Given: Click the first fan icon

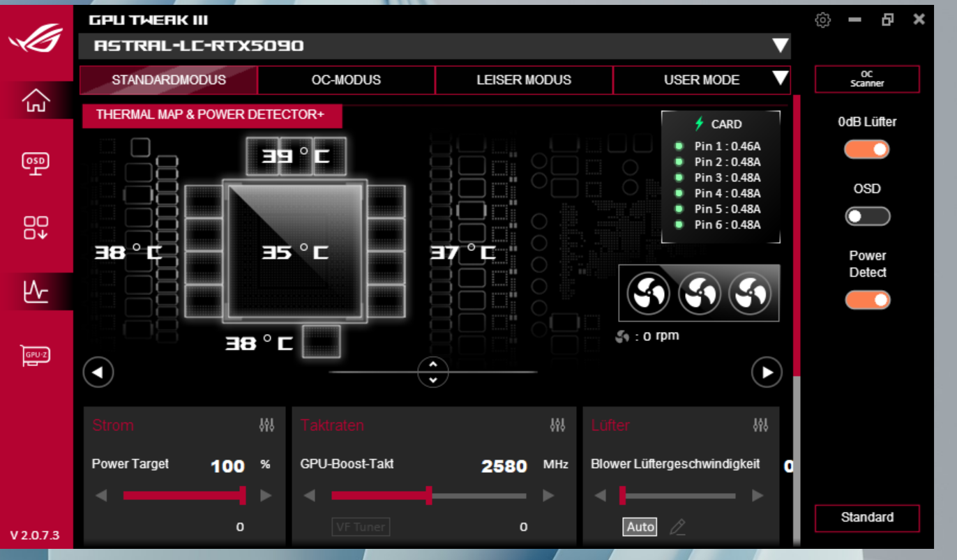Looking at the screenshot, I should click(649, 293).
